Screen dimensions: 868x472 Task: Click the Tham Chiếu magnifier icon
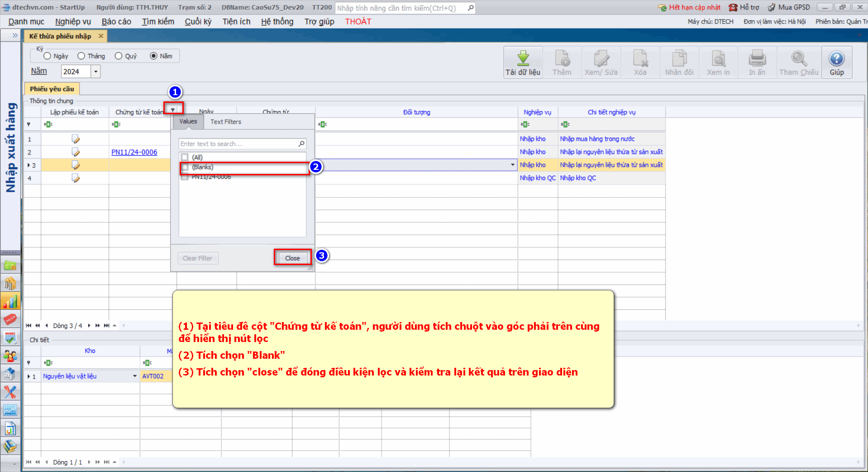click(x=799, y=59)
